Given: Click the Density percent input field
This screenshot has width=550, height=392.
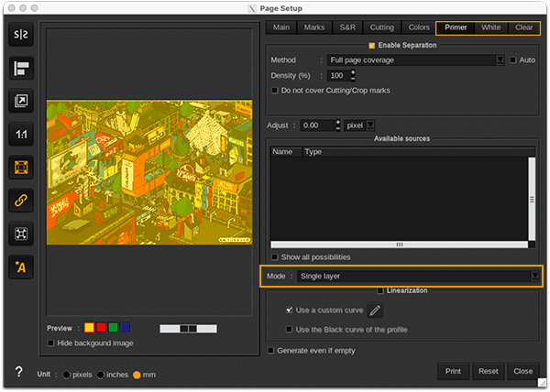Looking at the screenshot, I should click(x=336, y=76).
